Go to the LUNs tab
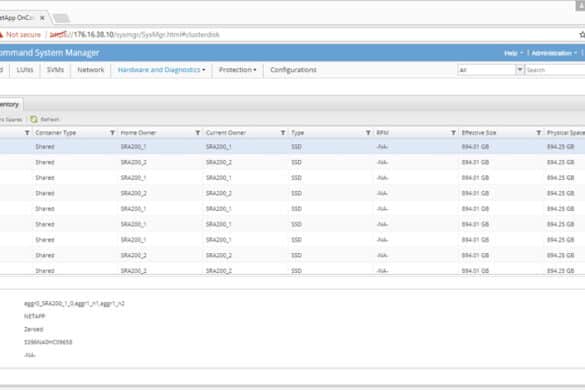Image resolution: width=585 pixels, height=390 pixels. pyautogui.click(x=25, y=70)
